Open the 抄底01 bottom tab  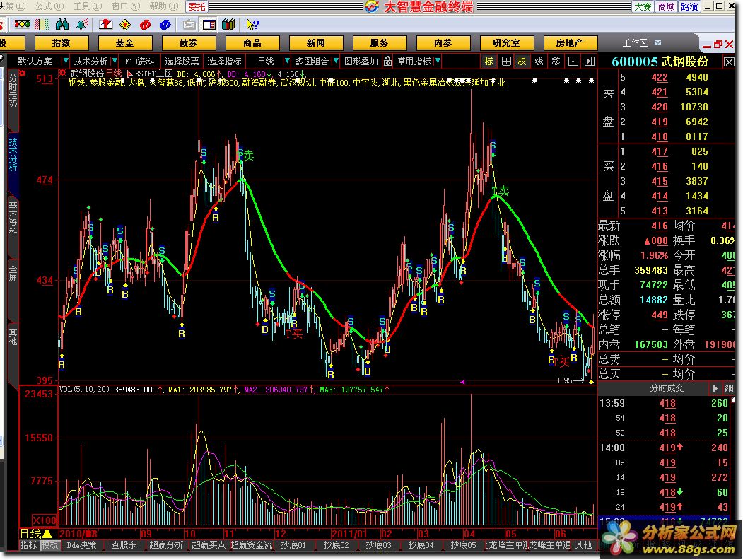click(x=293, y=545)
